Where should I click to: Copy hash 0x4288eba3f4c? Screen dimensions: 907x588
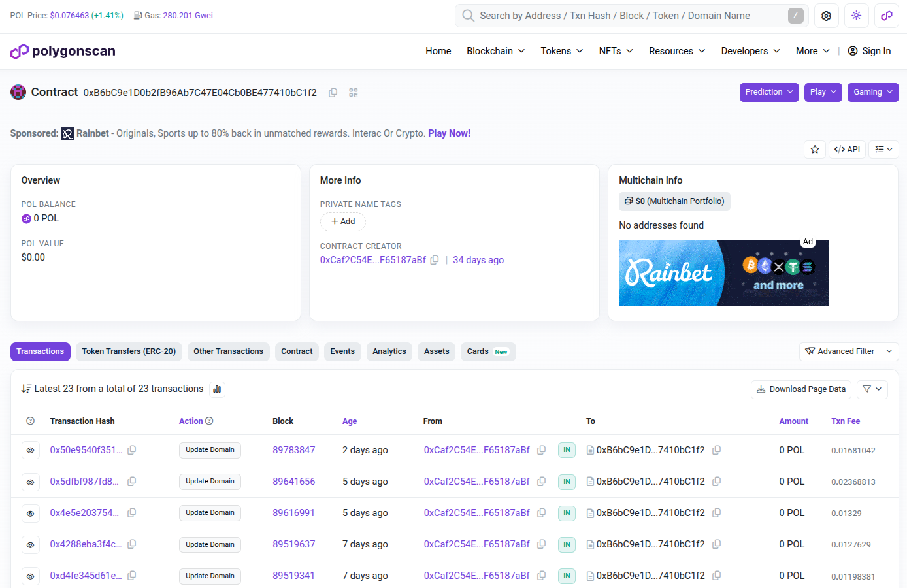(132, 544)
